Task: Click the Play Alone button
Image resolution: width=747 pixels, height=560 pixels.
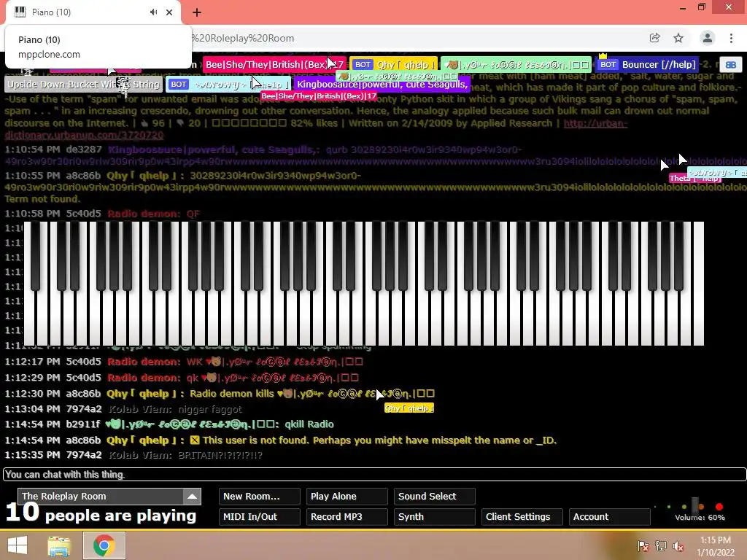Action: (347, 496)
